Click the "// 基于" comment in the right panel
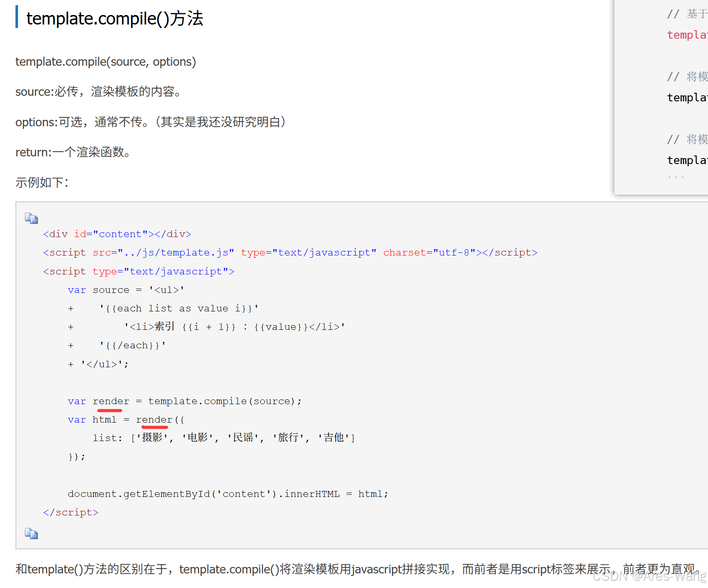The height and width of the screenshot is (588, 708). [687, 14]
